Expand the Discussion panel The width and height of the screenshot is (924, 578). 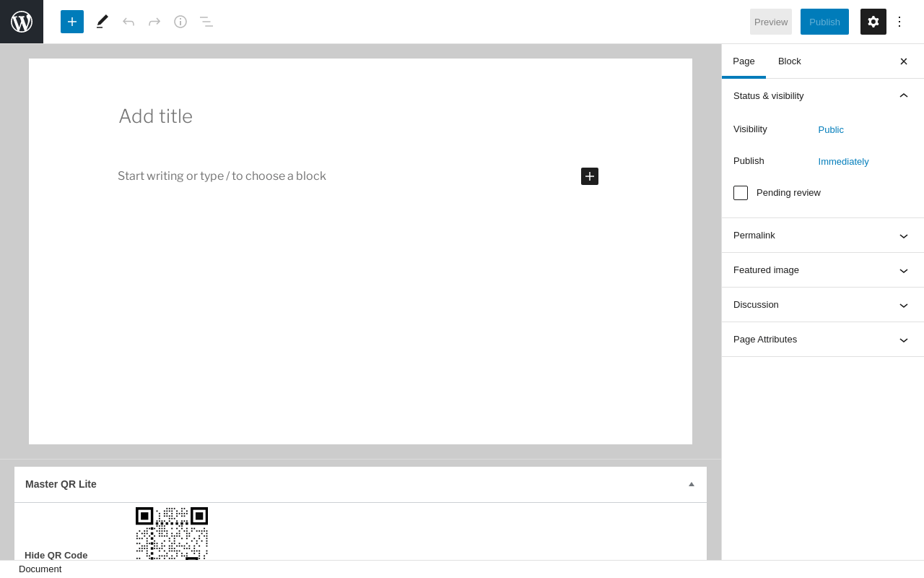pyautogui.click(x=823, y=305)
